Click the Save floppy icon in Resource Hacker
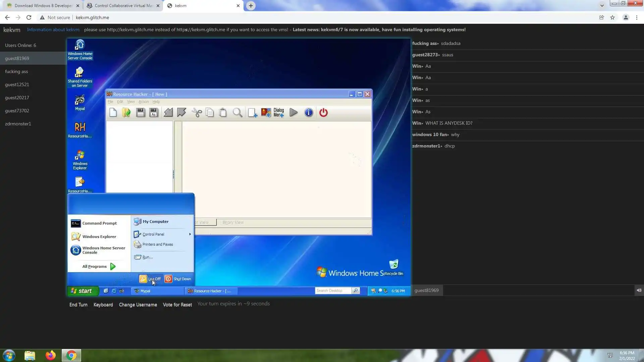 (141, 113)
